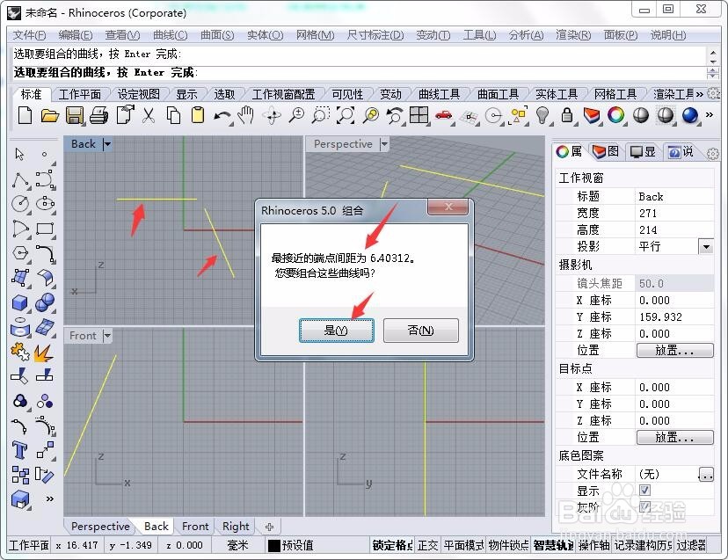
Task: Click the New file icon
Action: click(x=25, y=115)
